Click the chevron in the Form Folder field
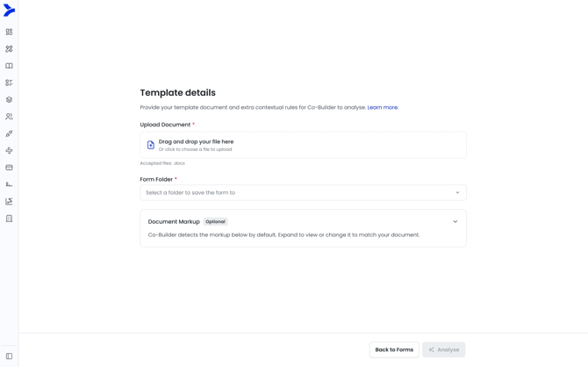588x367 pixels. (457, 192)
